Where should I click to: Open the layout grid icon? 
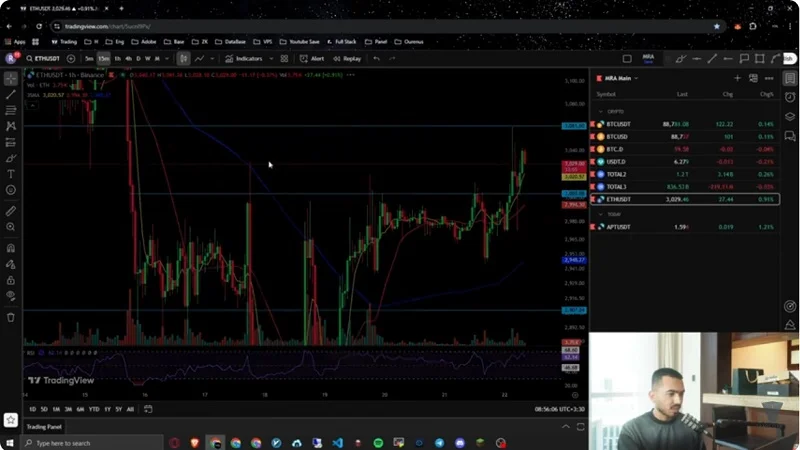[x=284, y=58]
